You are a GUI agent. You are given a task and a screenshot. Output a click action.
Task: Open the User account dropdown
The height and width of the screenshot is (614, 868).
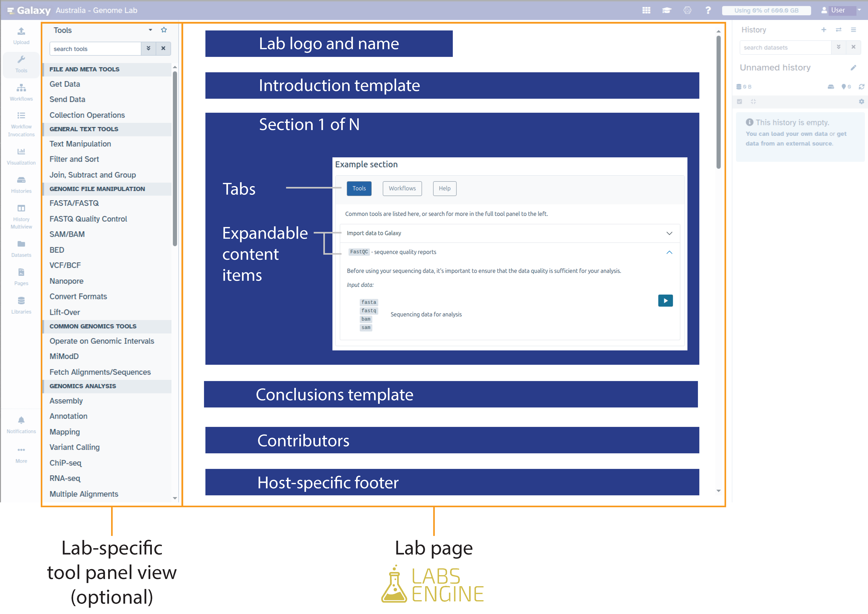(x=840, y=10)
